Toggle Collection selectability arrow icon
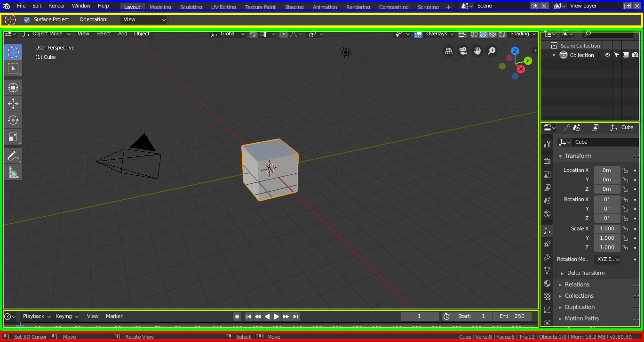The width and height of the screenshot is (644, 342). pyautogui.click(x=617, y=55)
